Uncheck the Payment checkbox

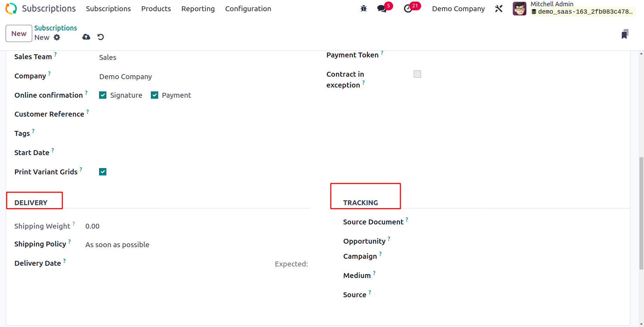(x=154, y=95)
